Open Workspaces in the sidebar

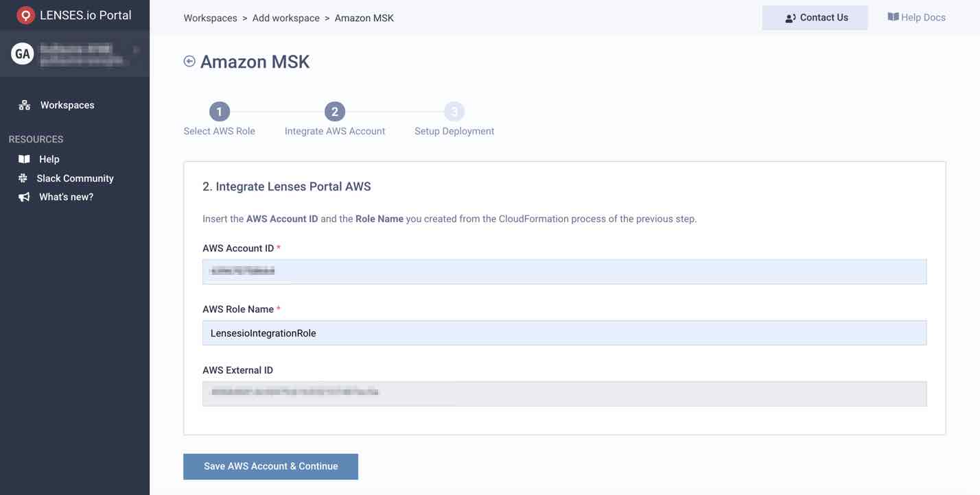pyautogui.click(x=67, y=105)
